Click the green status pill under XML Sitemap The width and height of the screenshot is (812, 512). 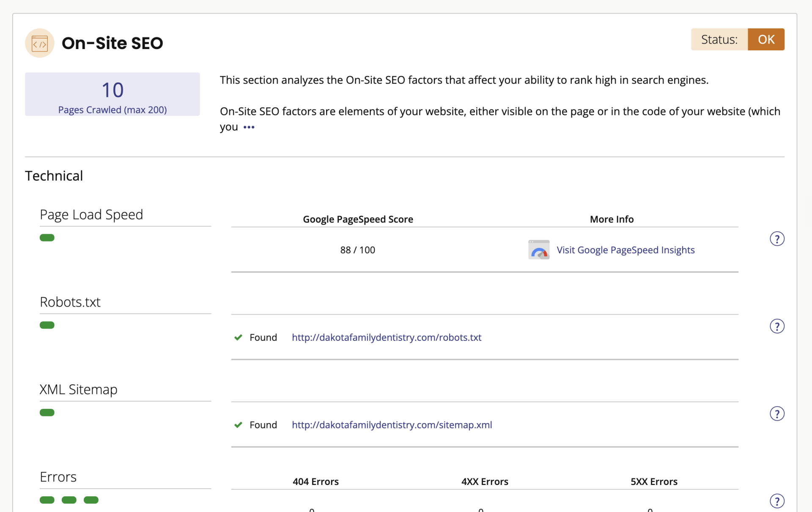tap(47, 413)
